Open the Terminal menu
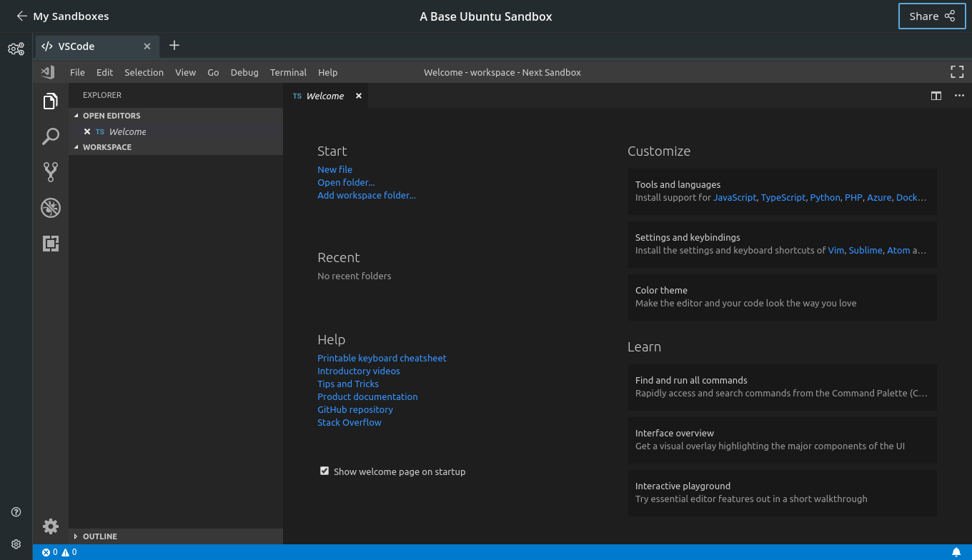The image size is (972, 560). 288,72
